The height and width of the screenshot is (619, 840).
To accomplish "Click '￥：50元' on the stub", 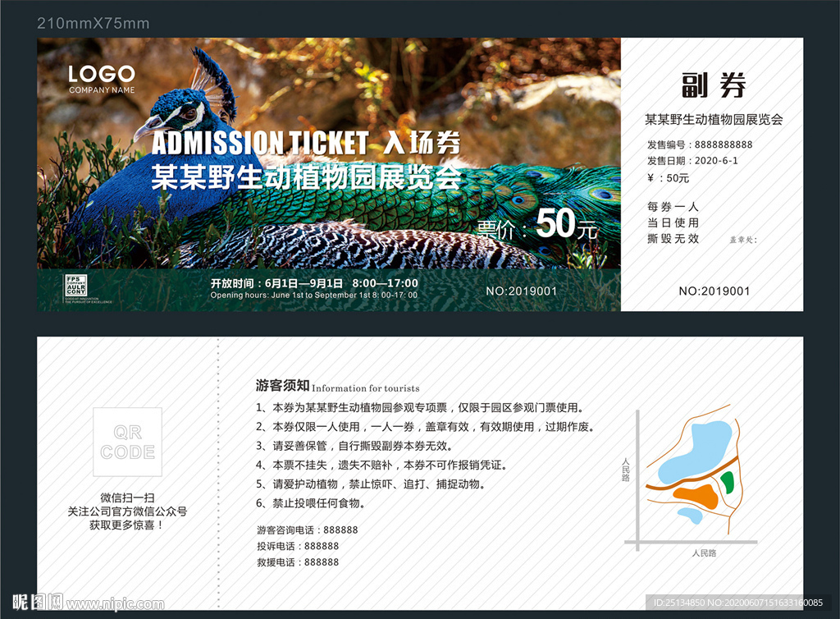I will (668, 178).
